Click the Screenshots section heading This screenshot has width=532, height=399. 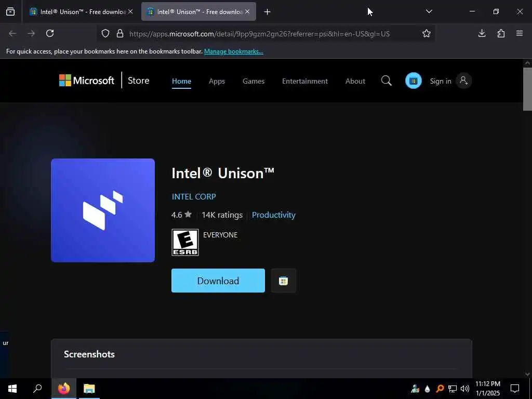tap(89, 354)
